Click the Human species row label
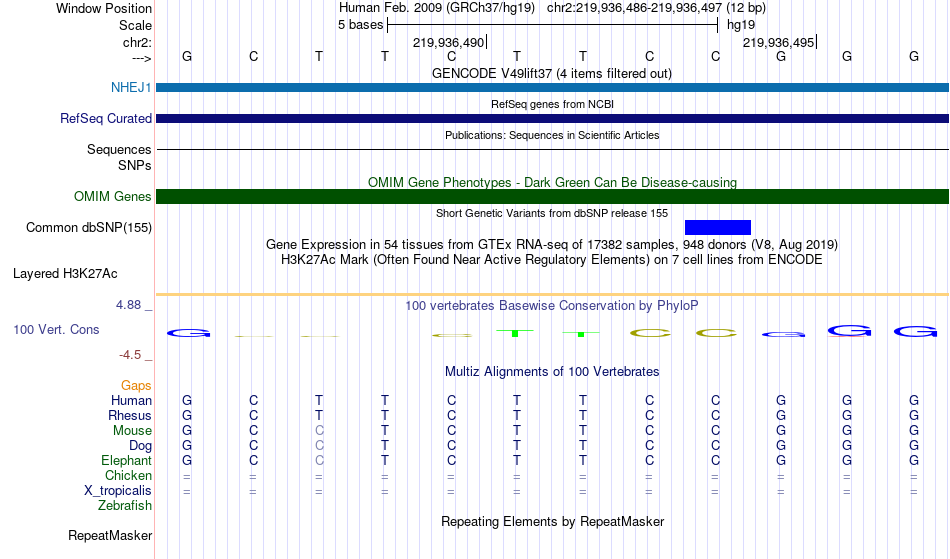 pos(131,400)
